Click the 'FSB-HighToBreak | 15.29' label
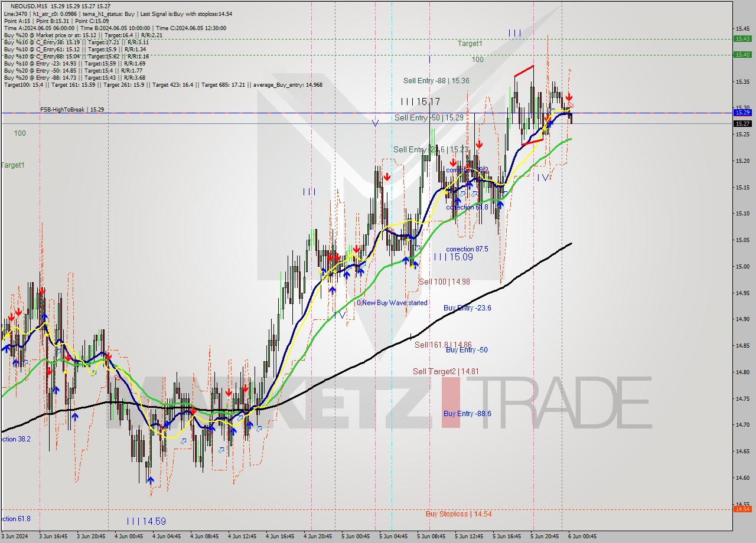This screenshot has width=756, height=543. click(72, 109)
